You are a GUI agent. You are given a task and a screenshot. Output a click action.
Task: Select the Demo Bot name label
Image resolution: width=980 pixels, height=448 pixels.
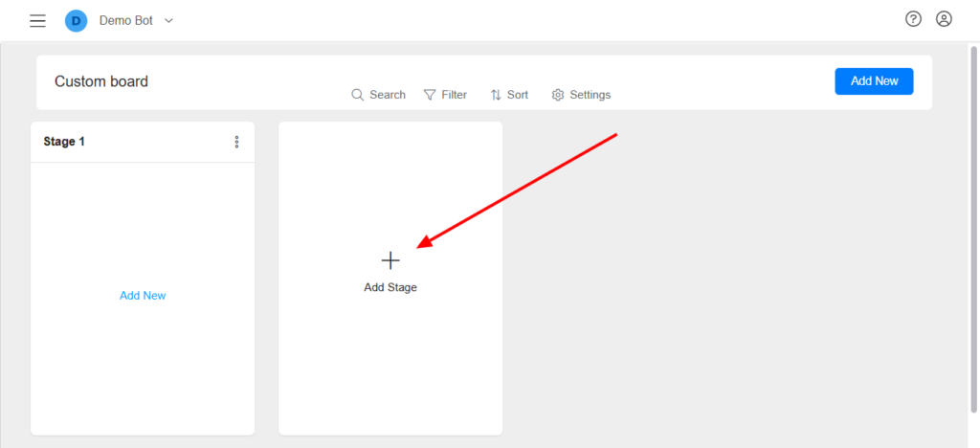pyautogui.click(x=125, y=20)
